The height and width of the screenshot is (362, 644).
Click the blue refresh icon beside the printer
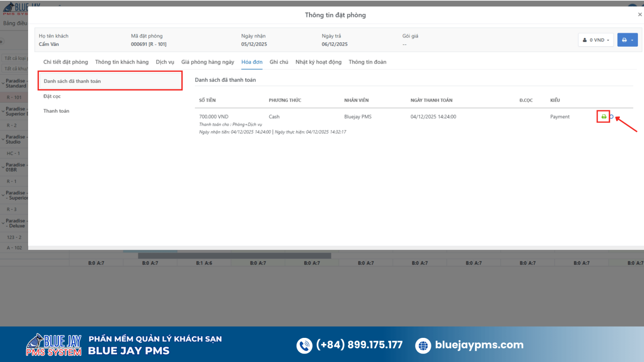tap(611, 117)
